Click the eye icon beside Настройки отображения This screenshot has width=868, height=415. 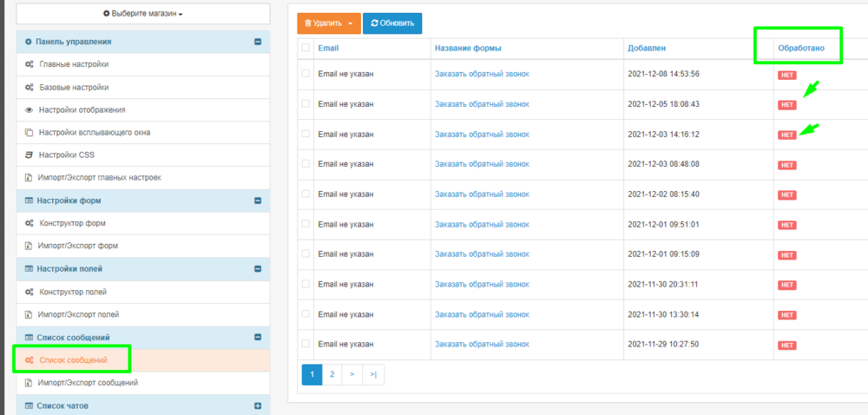pos(30,110)
